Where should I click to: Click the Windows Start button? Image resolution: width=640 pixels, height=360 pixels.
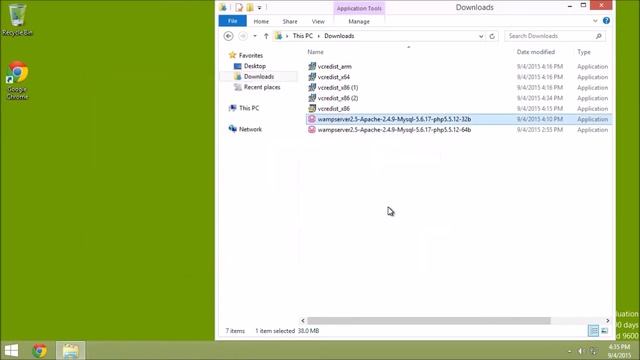pyautogui.click(x=11, y=351)
